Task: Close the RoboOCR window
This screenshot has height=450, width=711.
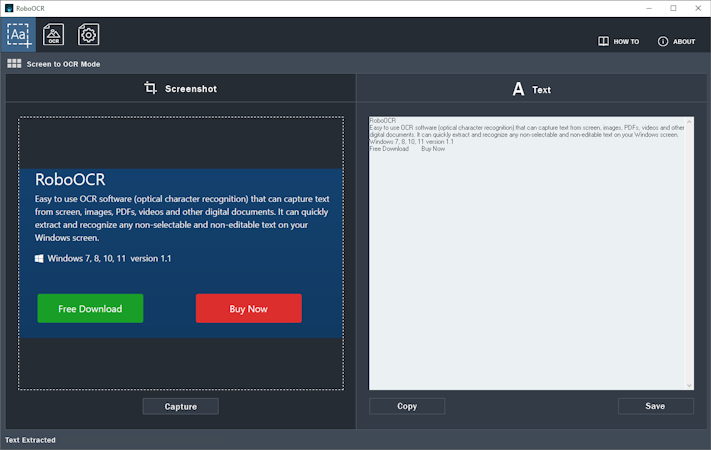Action: 698,8
